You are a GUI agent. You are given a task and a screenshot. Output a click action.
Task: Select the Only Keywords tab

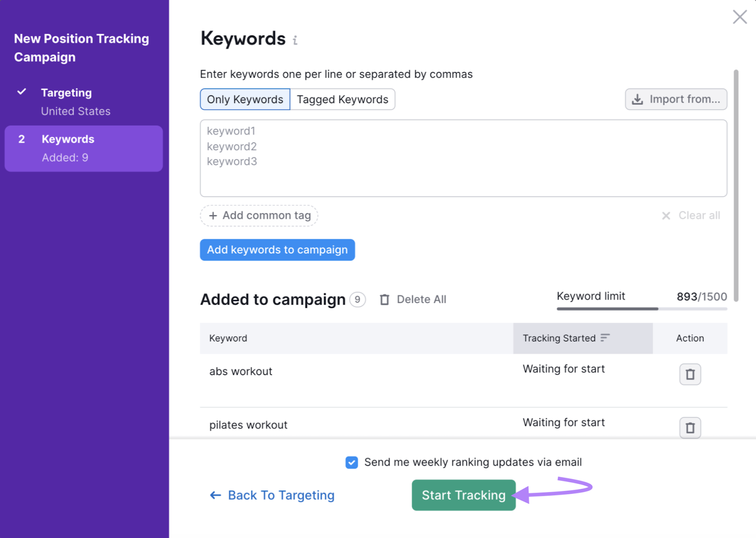coord(245,99)
